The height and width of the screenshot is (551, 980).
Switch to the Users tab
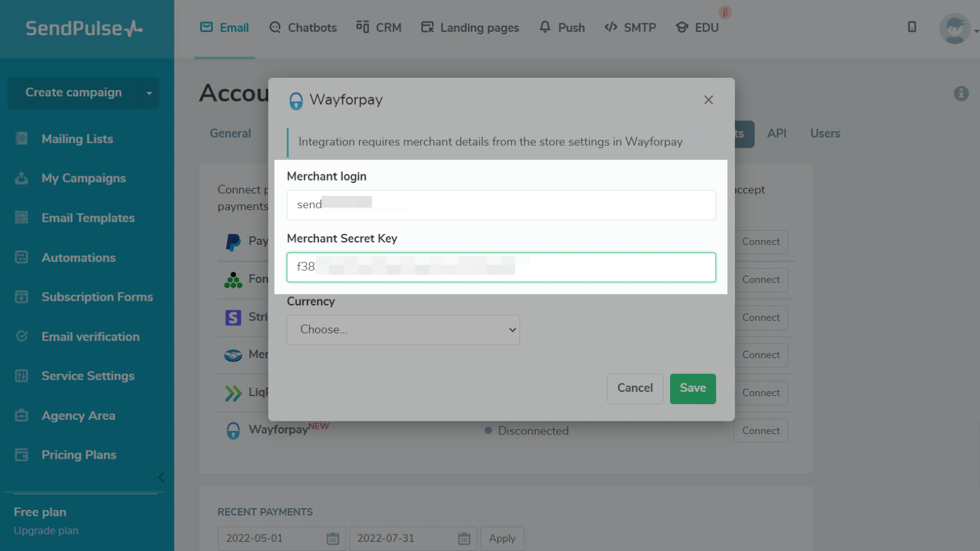825,133
